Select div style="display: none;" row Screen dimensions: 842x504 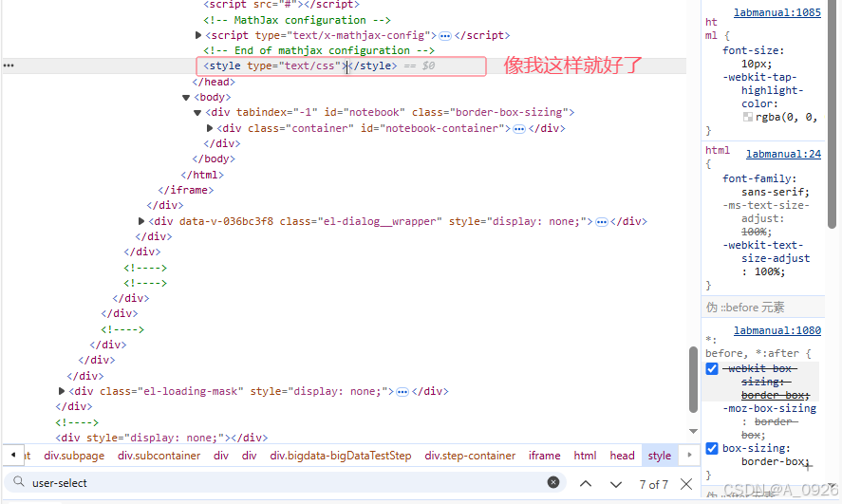(x=161, y=438)
